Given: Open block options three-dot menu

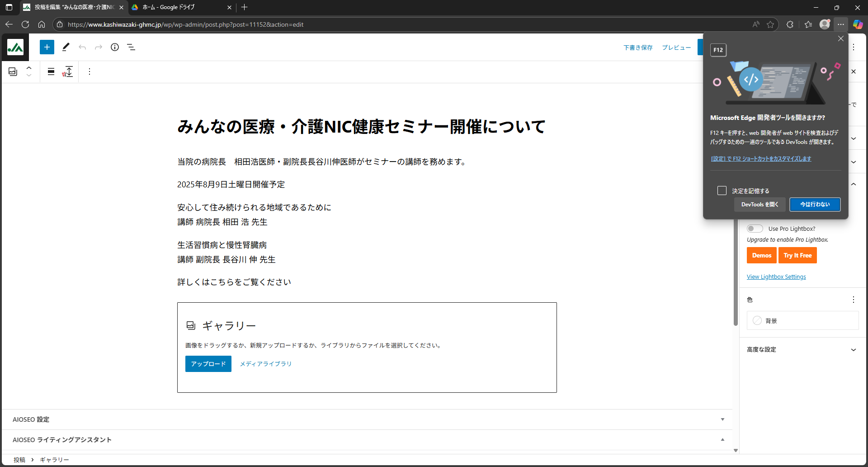Looking at the screenshot, I should [90, 71].
